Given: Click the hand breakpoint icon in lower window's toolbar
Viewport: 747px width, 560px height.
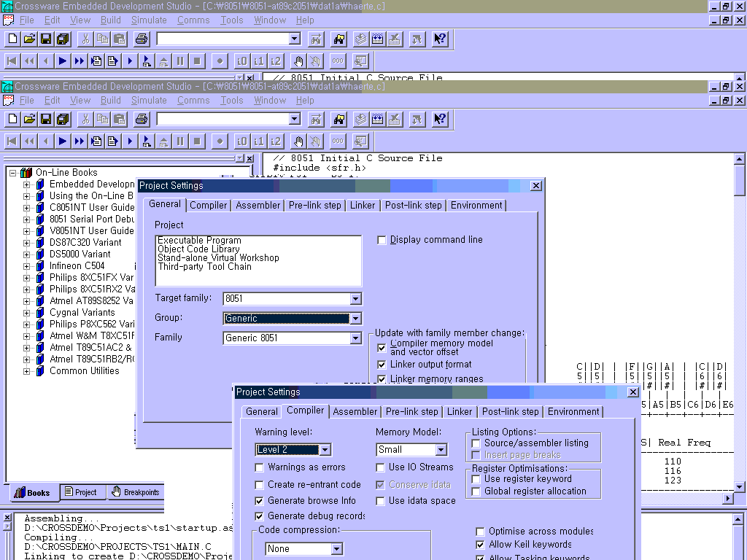Looking at the screenshot, I should pyautogui.click(x=298, y=141).
